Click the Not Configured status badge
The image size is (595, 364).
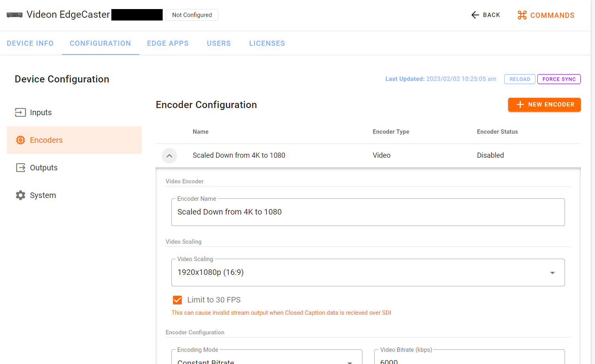click(192, 15)
